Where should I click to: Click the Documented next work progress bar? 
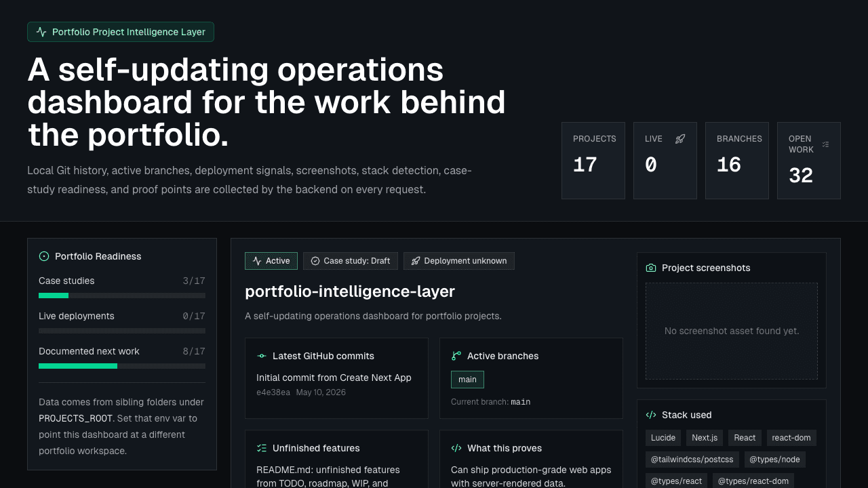coord(122,366)
